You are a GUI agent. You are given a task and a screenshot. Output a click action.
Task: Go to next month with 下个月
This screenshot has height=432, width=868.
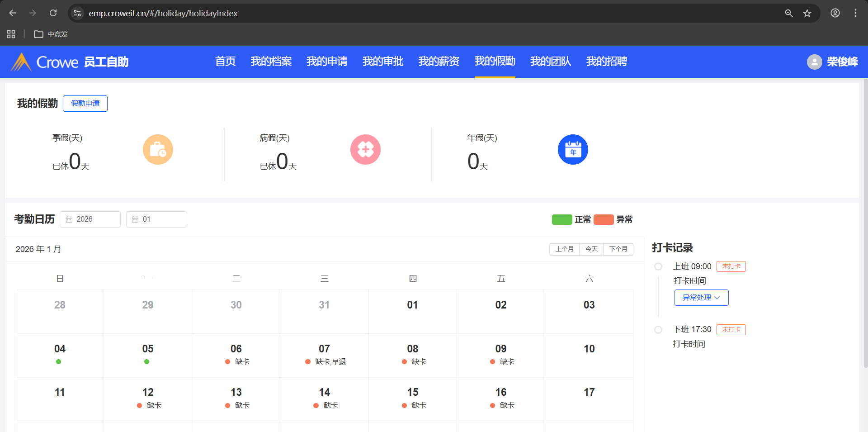pyautogui.click(x=618, y=249)
